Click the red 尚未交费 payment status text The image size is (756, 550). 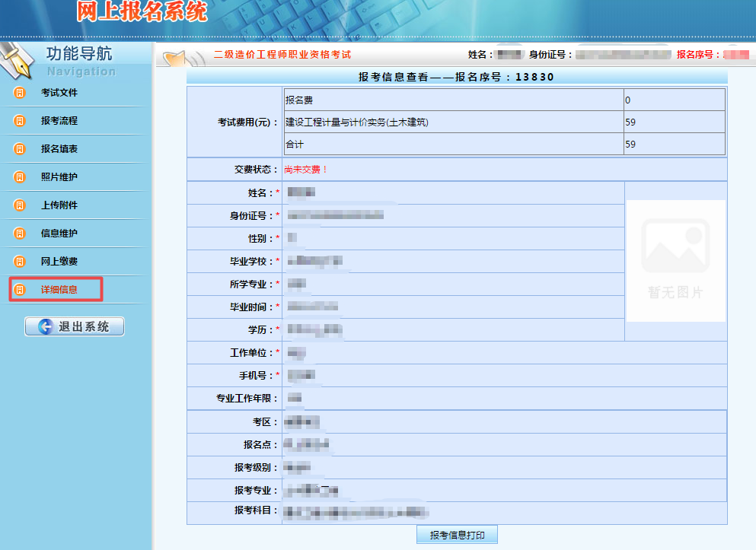pos(303,169)
